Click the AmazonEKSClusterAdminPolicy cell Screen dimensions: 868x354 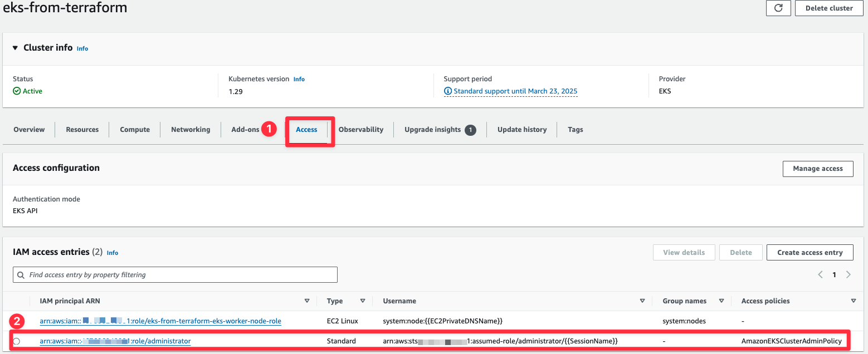pos(791,341)
